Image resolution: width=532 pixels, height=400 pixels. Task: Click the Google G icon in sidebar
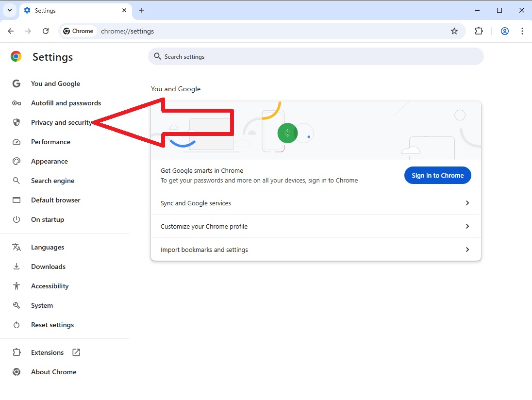[17, 83]
